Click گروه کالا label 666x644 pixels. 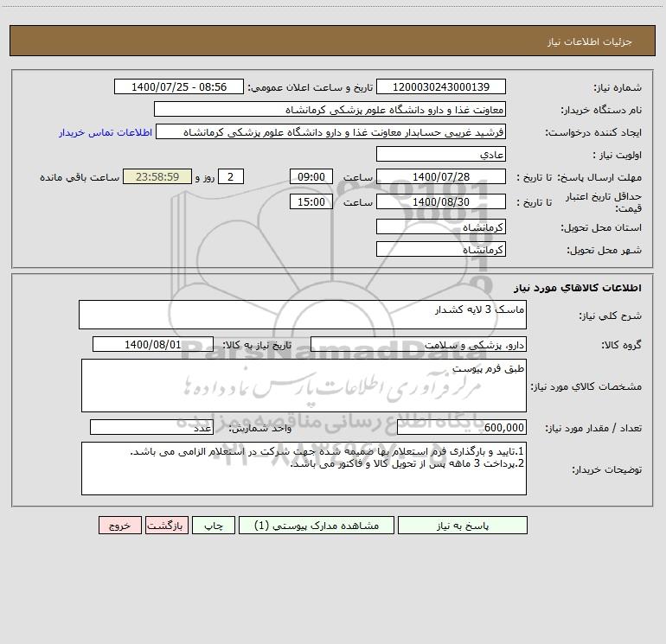[621, 345]
